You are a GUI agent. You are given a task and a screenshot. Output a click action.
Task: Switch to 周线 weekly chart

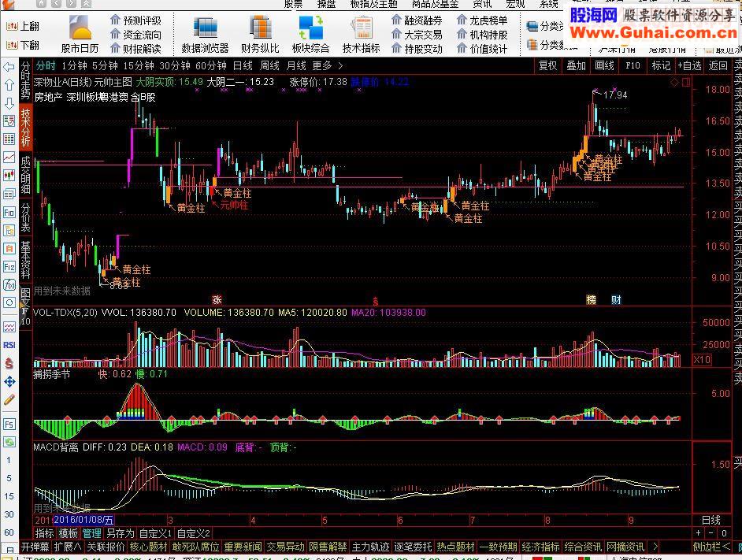269,66
